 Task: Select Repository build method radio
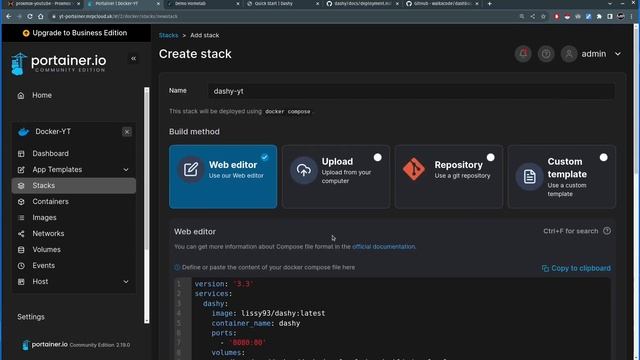pos(491,158)
